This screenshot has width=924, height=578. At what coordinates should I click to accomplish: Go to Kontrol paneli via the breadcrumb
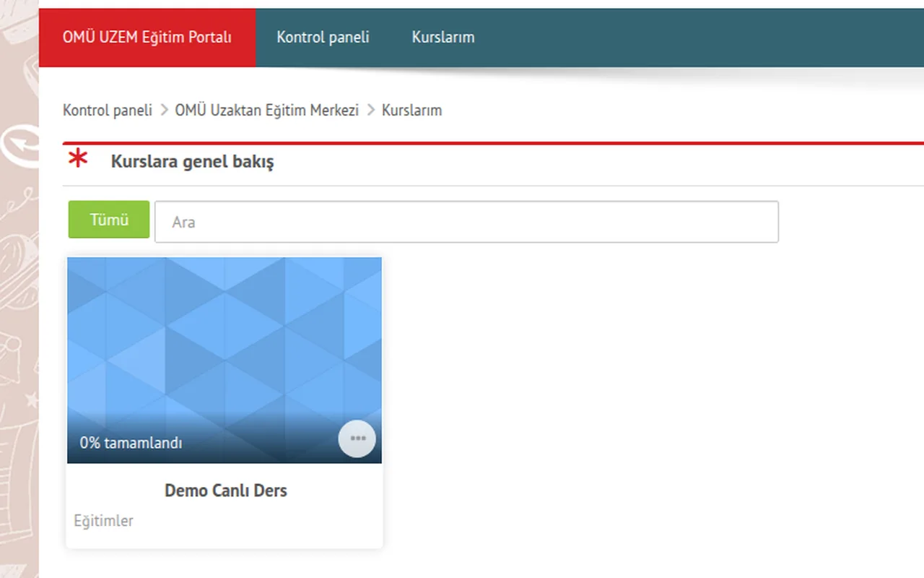(x=108, y=111)
